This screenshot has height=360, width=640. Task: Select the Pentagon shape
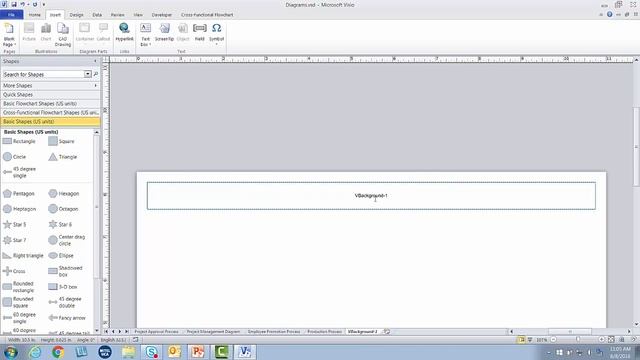[19, 193]
